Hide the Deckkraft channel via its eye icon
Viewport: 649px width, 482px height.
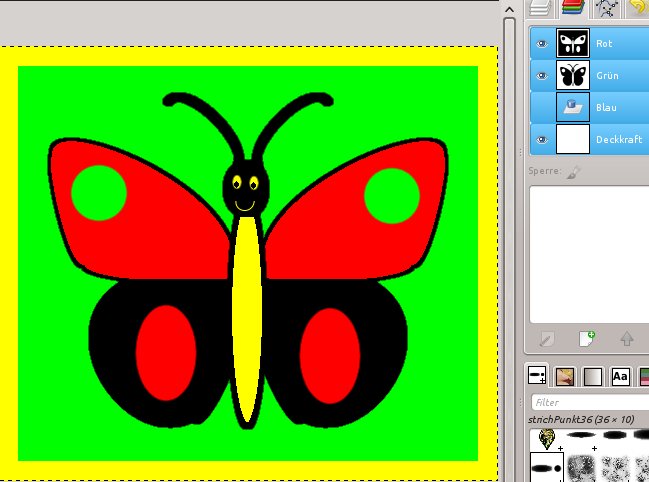click(542, 139)
